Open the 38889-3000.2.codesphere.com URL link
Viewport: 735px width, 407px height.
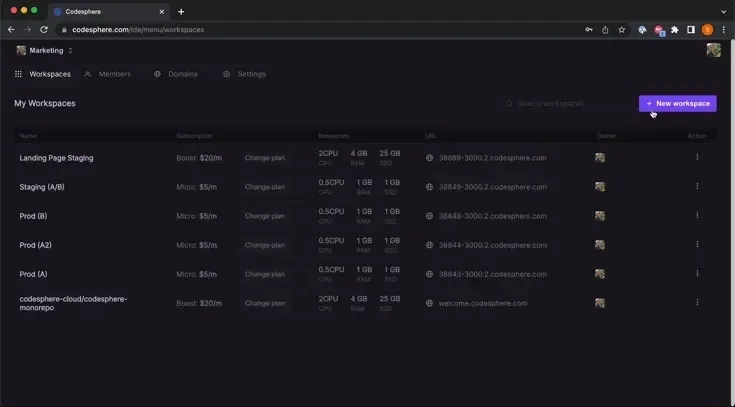coord(492,157)
